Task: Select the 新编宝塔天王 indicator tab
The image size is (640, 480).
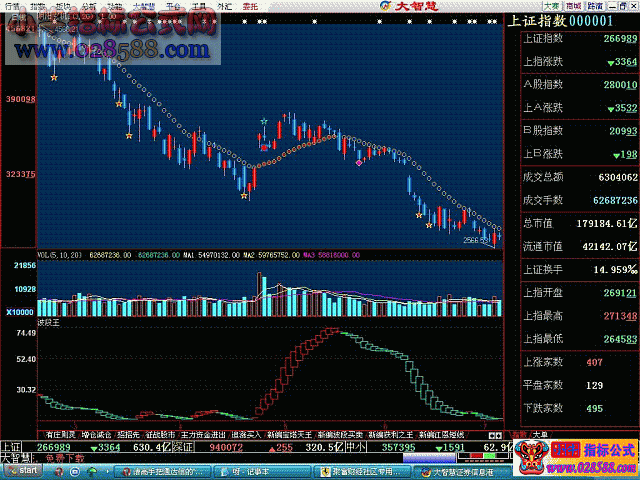Action: click(x=291, y=435)
